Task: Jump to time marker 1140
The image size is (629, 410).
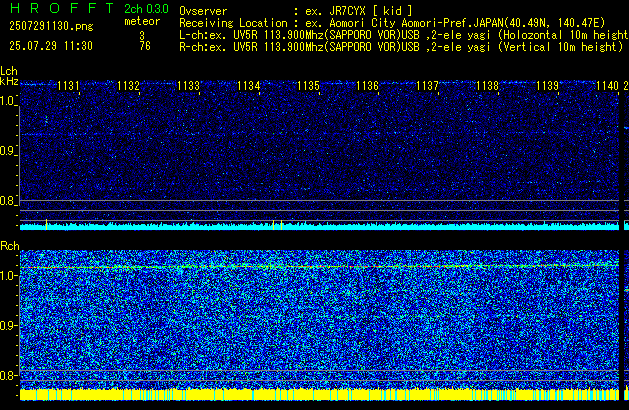Action: coord(607,86)
